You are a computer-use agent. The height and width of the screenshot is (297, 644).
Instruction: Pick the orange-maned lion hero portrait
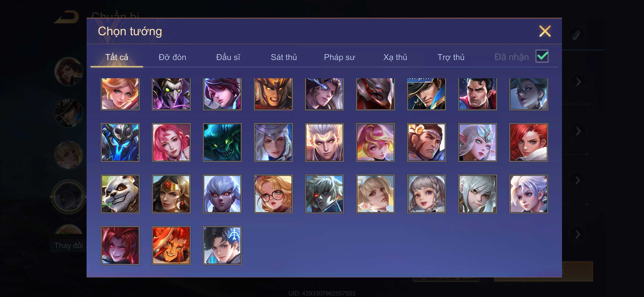point(171,245)
